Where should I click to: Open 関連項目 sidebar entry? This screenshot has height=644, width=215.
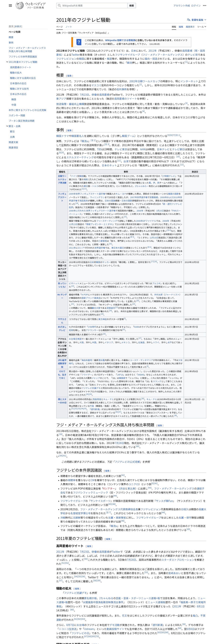click(13, 148)
